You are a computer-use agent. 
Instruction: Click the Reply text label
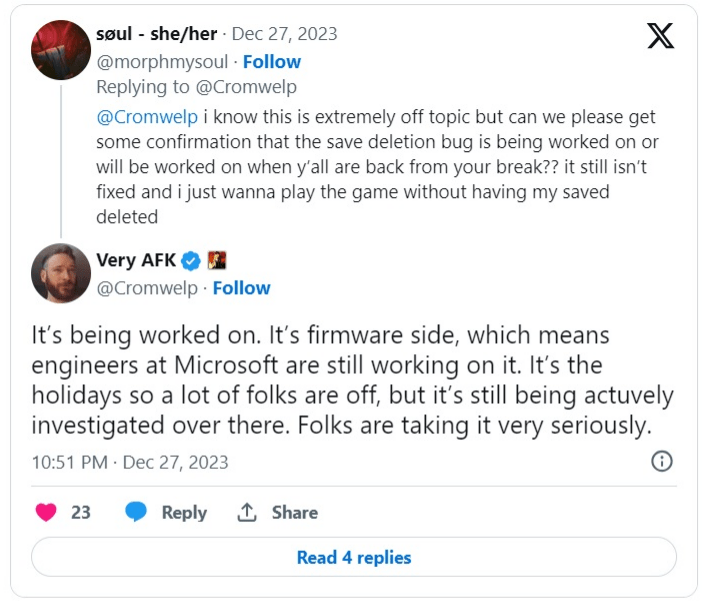click(x=184, y=512)
